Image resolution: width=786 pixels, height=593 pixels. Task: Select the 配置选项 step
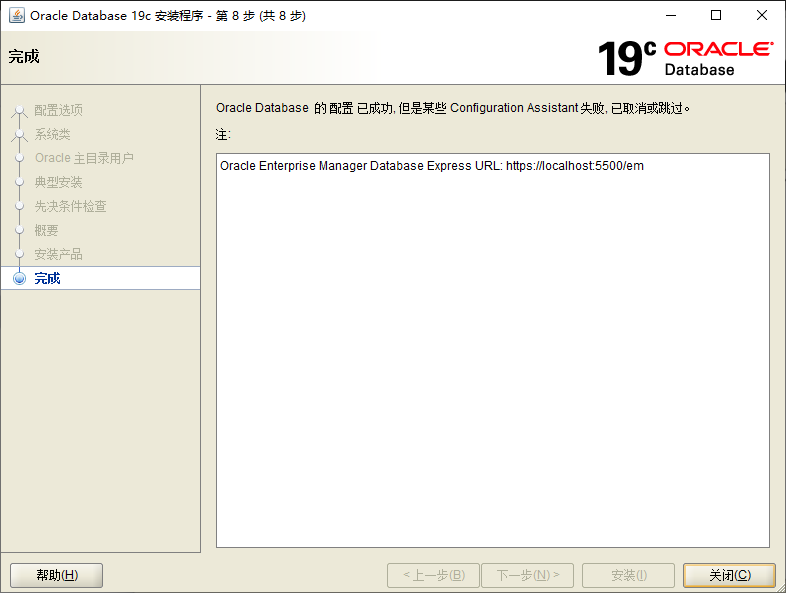coord(58,110)
